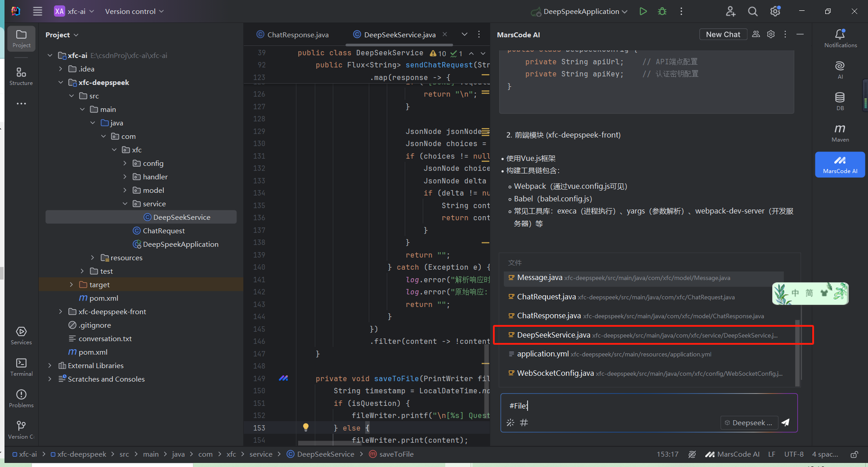Expand the config package
Viewport: 868px width, 467px height.
click(125, 163)
